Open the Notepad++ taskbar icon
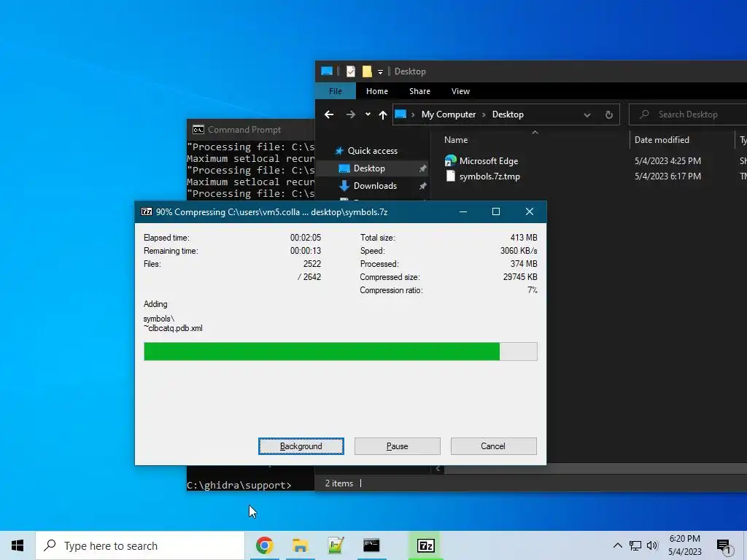Image resolution: width=747 pixels, height=560 pixels. tap(336, 545)
